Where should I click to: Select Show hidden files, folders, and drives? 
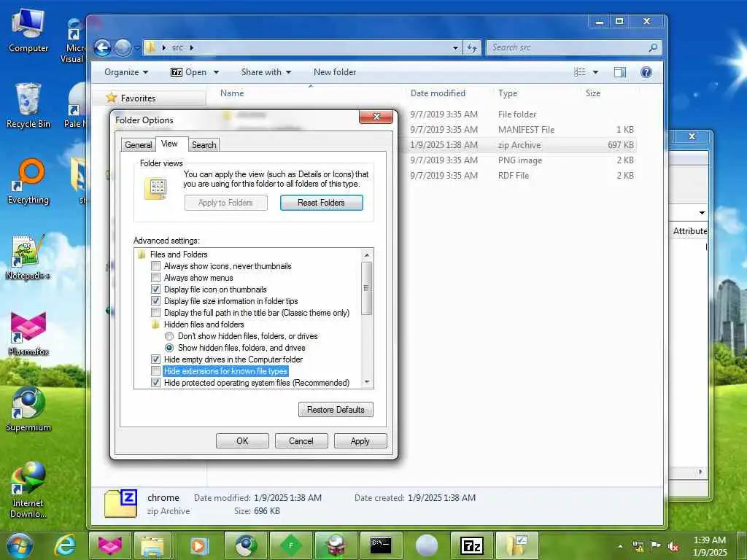coord(169,348)
